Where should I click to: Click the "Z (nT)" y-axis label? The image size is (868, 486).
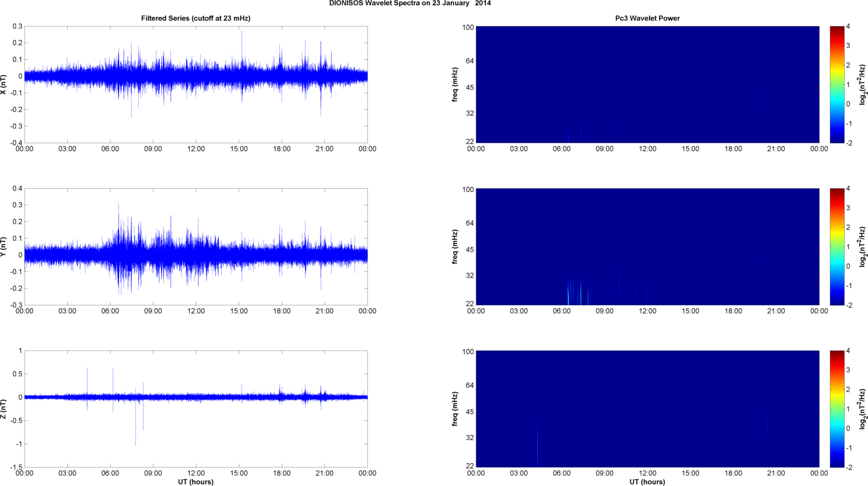[x=4, y=409]
